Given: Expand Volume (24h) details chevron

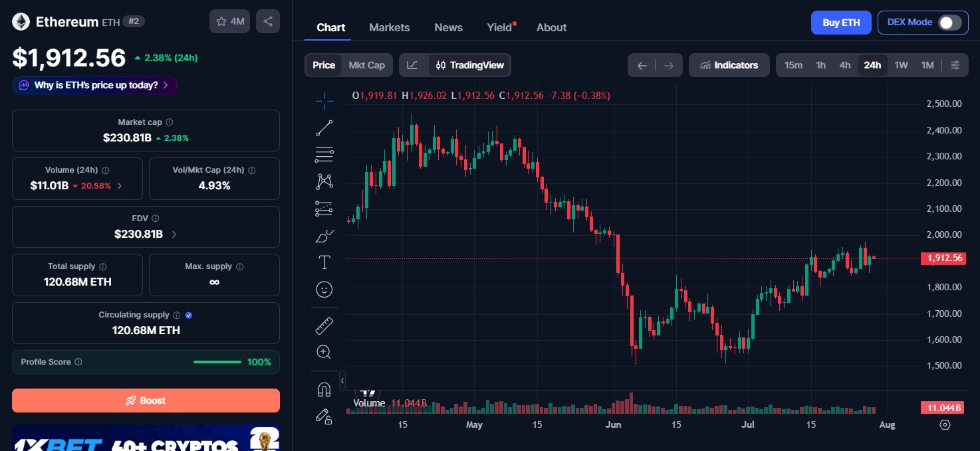Looking at the screenshot, I should [120, 186].
